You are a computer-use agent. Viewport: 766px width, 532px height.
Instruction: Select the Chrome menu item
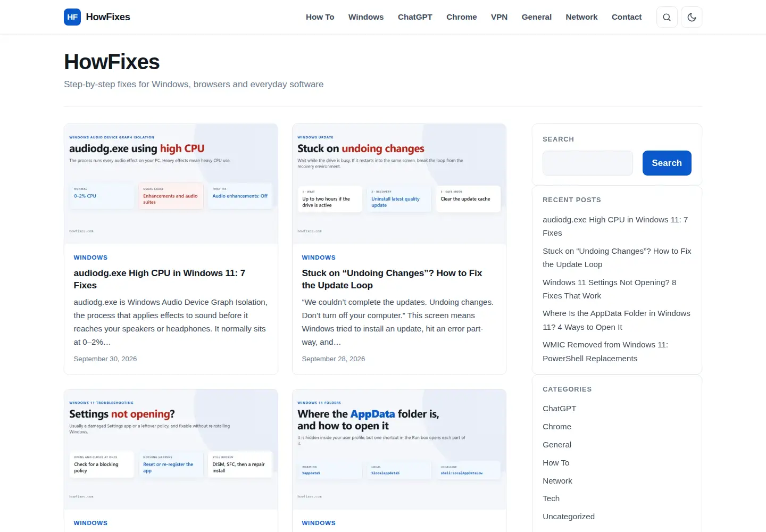(462, 17)
